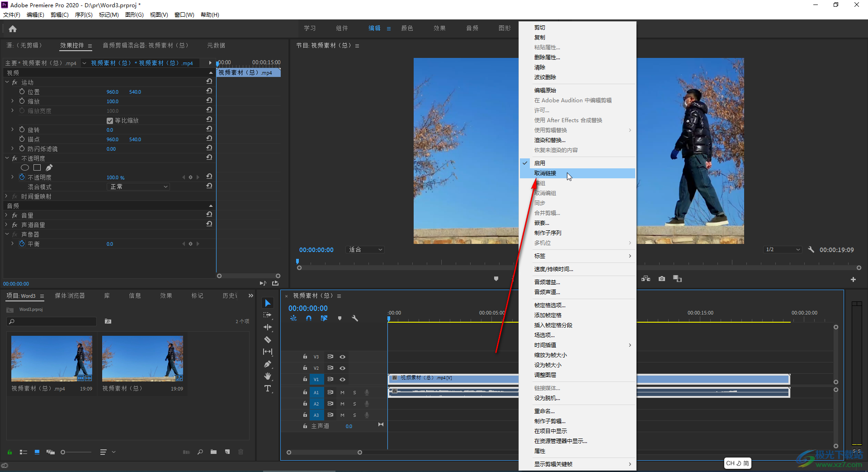Open the program monitor settings wrench
868x472 pixels.
pyautogui.click(x=811, y=249)
